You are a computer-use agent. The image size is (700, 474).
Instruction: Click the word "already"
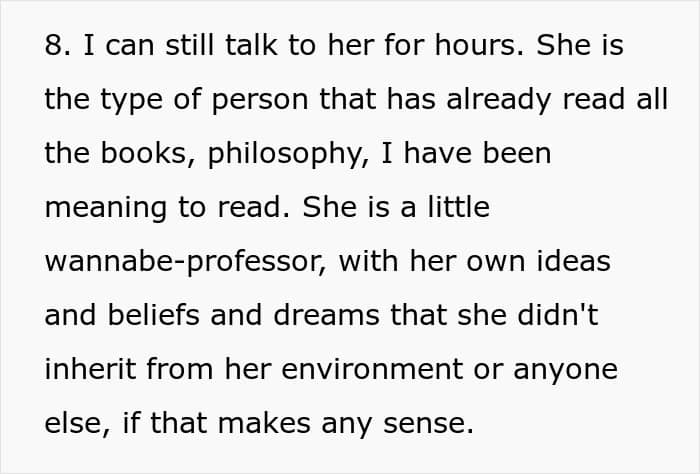click(499, 101)
